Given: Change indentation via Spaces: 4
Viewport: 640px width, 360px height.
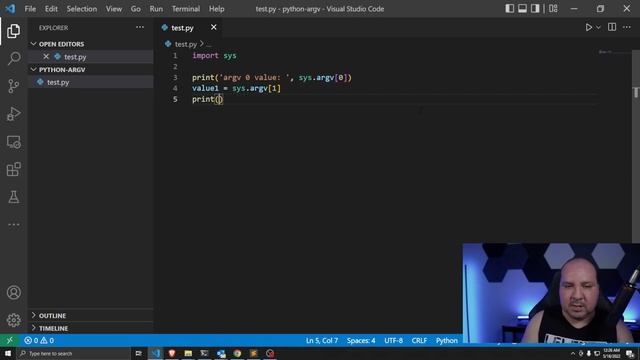Looking at the screenshot, I should pos(361,340).
